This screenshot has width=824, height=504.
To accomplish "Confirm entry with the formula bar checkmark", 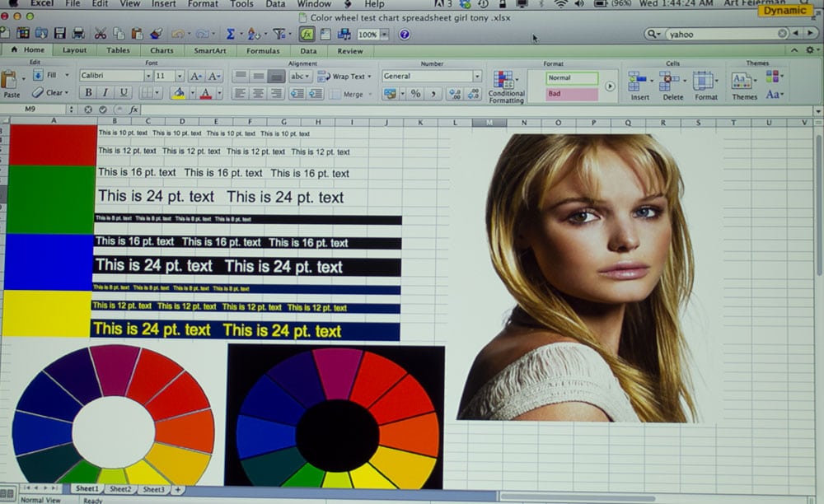I will click(x=103, y=110).
